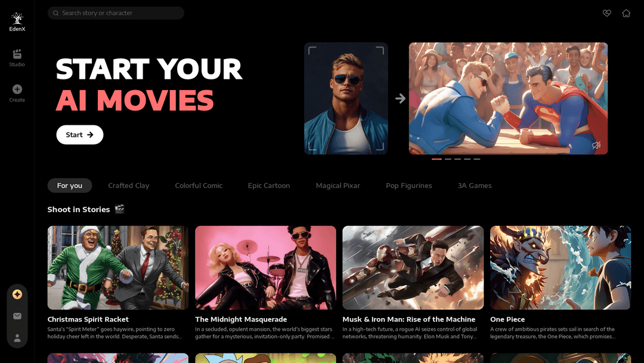Image resolution: width=644 pixels, height=363 pixels.
Task: Click the Christmas Spirit Racket description text
Action: [115, 333]
